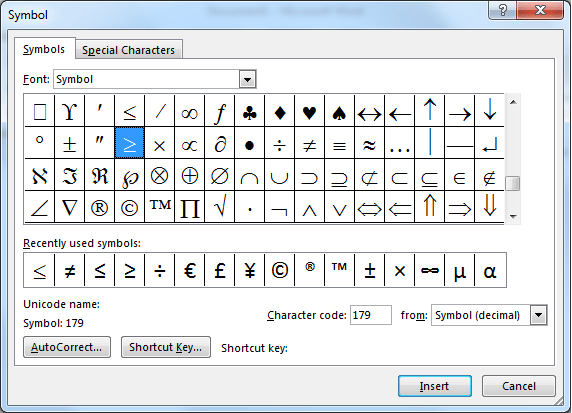Open the Font dropdown arrow
572x413 pixels.
pyautogui.click(x=247, y=79)
